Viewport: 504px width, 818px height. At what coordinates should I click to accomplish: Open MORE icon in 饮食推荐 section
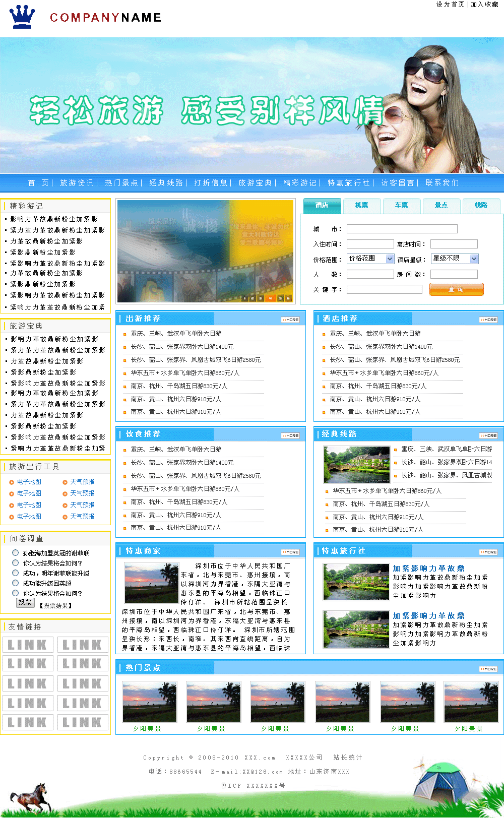(290, 435)
